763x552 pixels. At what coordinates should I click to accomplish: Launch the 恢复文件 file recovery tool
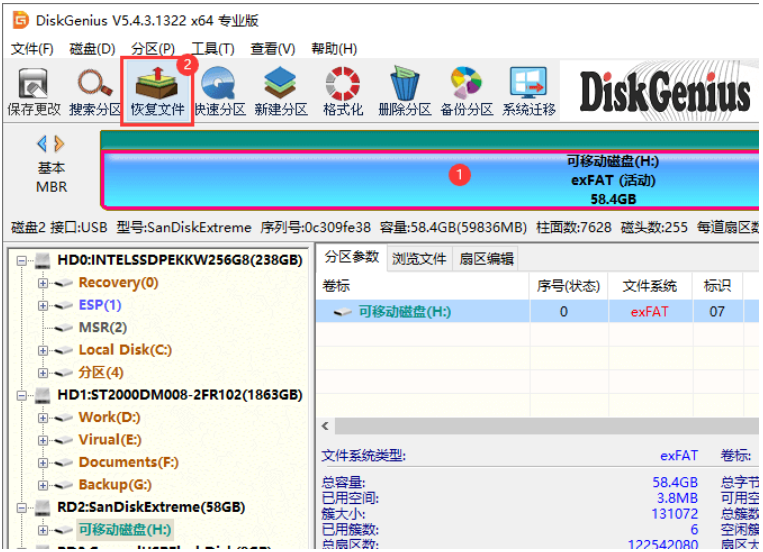coord(157,92)
